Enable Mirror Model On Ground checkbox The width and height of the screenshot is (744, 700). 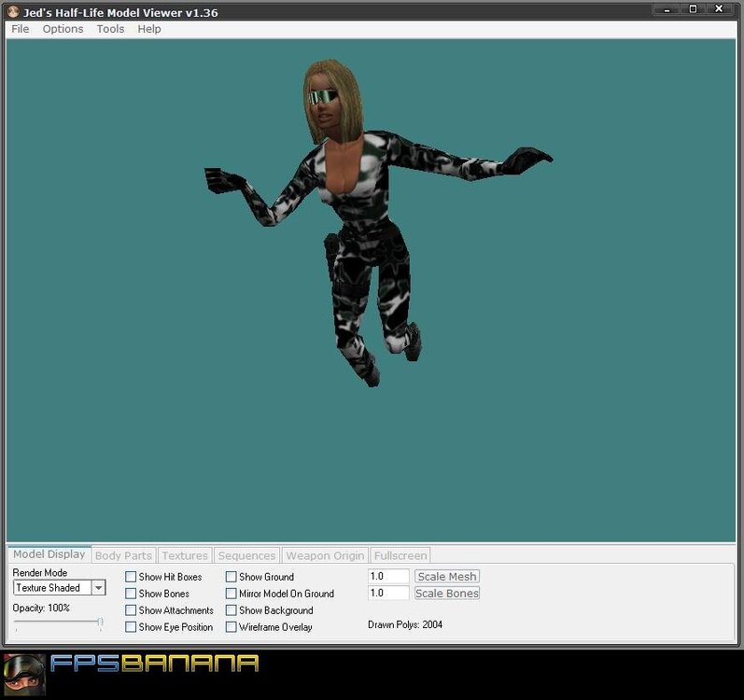click(232, 594)
